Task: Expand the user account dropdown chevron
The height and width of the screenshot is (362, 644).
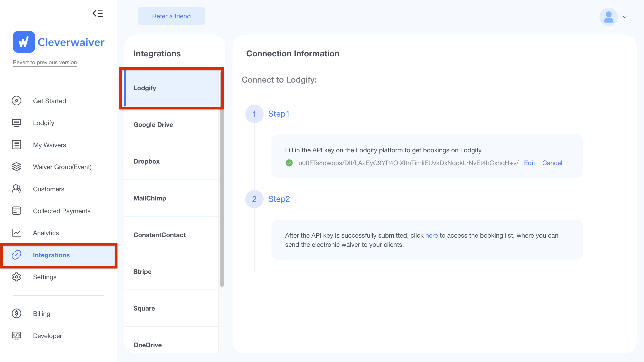Action: click(x=625, y=17)
